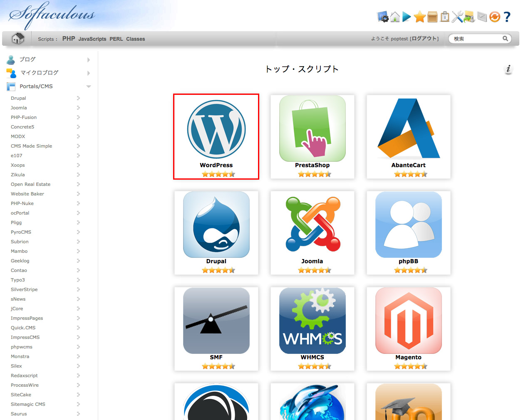This screenshot has height=420, width=521.
Task: Click the orange sync refresh icon
Action: pyautogui.click(x=494, y=17)
